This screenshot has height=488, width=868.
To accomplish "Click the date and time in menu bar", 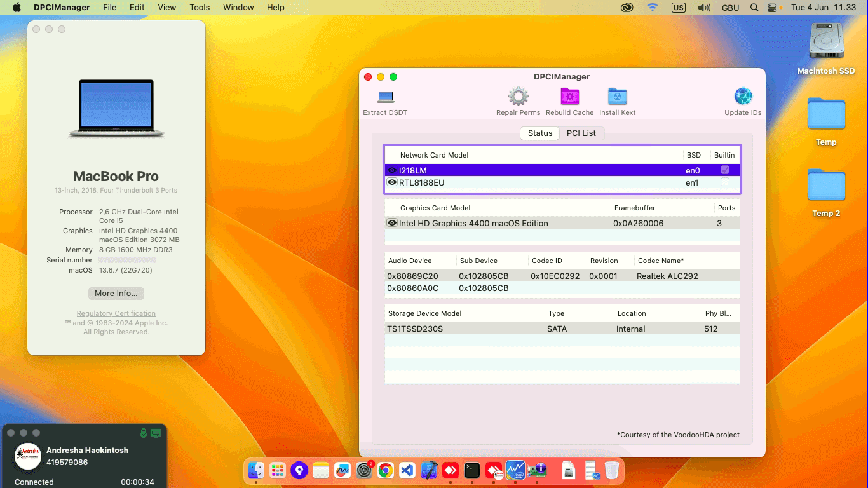I will pyautogui.click(x=824, y=8).
